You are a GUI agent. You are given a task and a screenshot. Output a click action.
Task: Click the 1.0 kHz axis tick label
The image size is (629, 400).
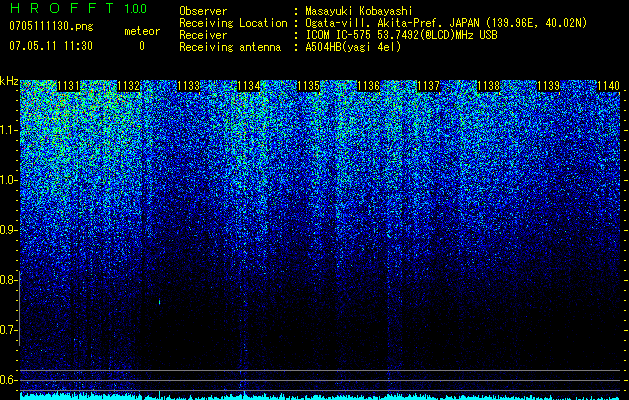(9, 181)
